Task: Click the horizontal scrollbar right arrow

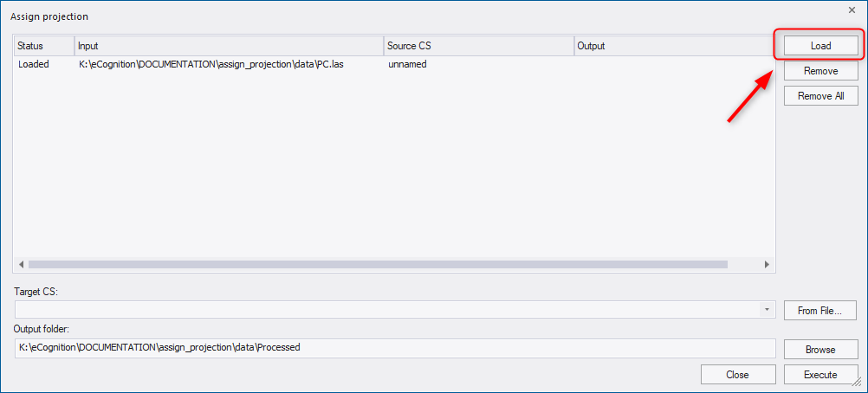Action: click(x=767, y=265)
